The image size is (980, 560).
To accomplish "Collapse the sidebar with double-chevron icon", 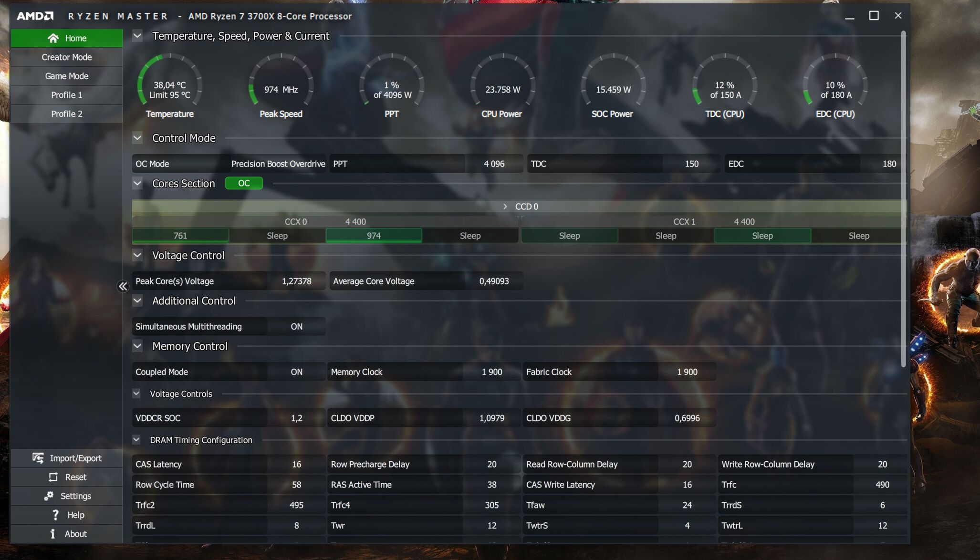I will click(123, 286).
